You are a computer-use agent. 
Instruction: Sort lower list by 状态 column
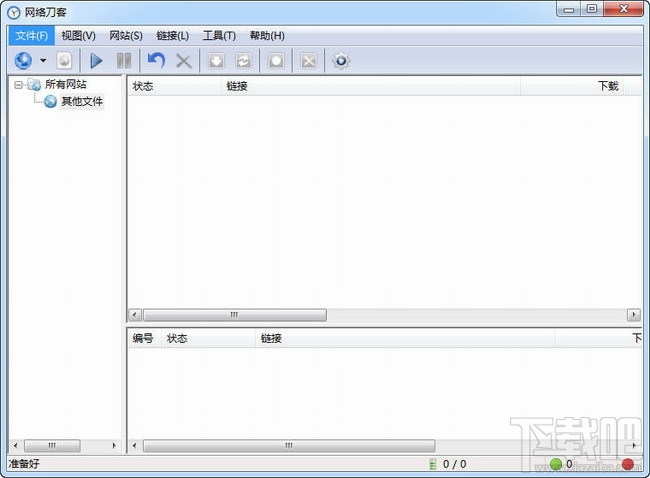(x=209, y=338)
